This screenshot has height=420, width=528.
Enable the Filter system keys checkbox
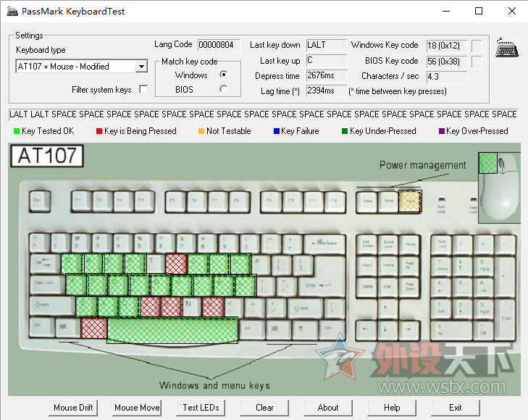[143, 90]
